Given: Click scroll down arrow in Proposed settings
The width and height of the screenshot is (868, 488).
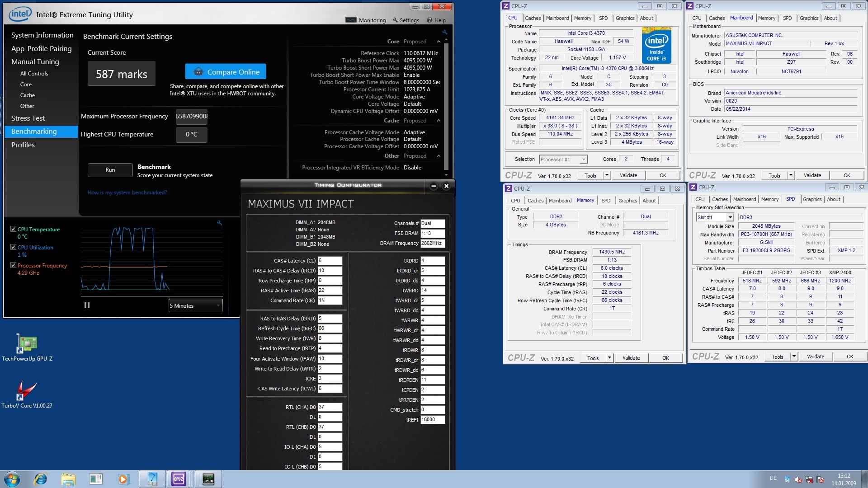Looking at the screenshot, I should [446, 175].
